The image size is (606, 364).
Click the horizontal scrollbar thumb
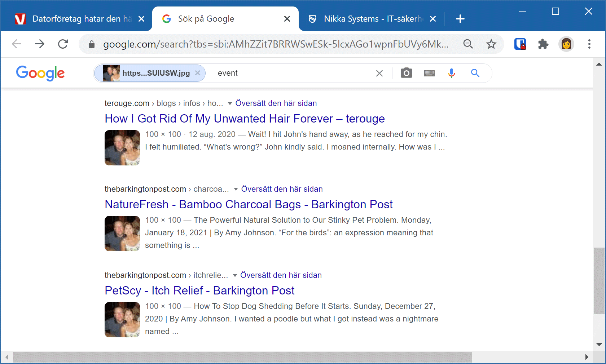pos(242,357)
